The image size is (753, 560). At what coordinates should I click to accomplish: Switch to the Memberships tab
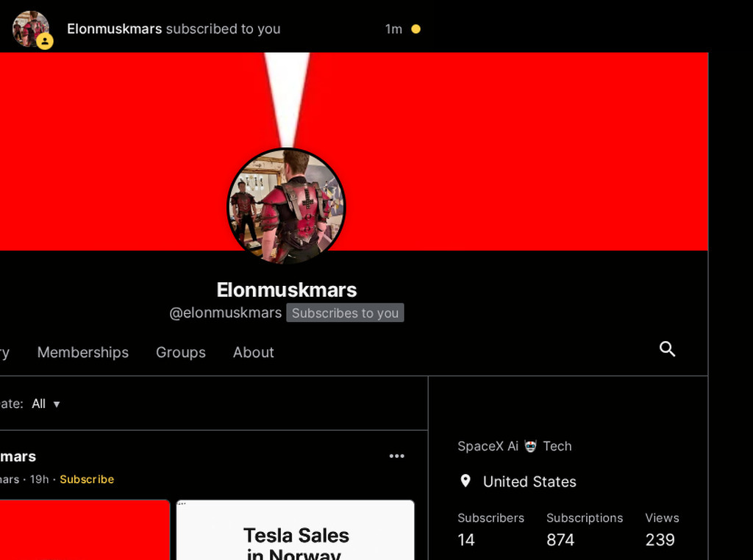point(82,352)
